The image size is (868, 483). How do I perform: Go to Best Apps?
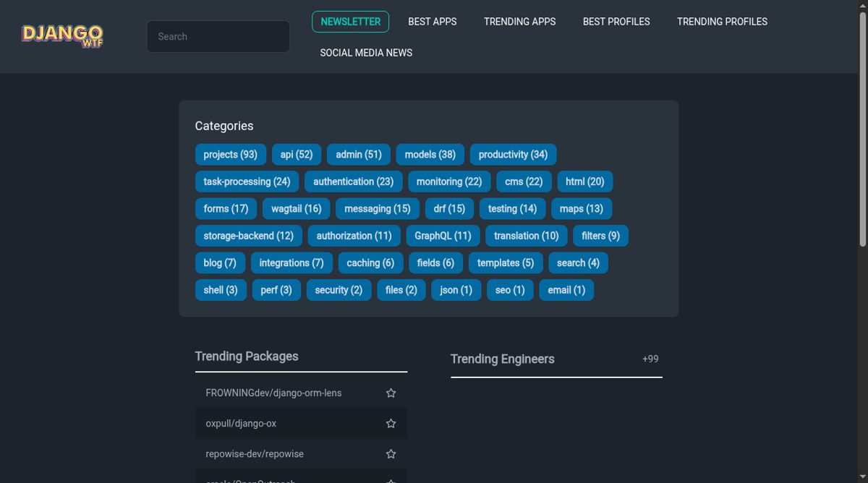433,22
